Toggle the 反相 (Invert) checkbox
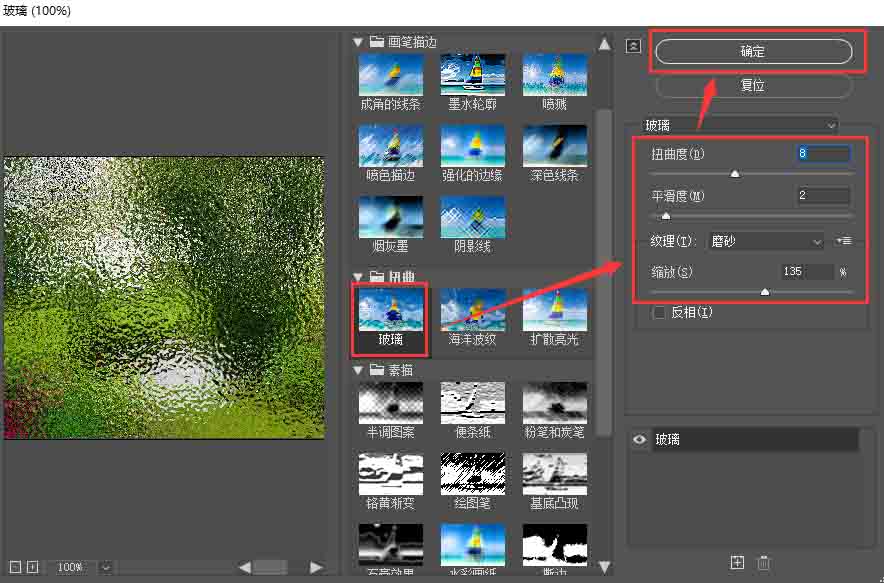This screenshot has width=884, height=583. tap(658, 312)
